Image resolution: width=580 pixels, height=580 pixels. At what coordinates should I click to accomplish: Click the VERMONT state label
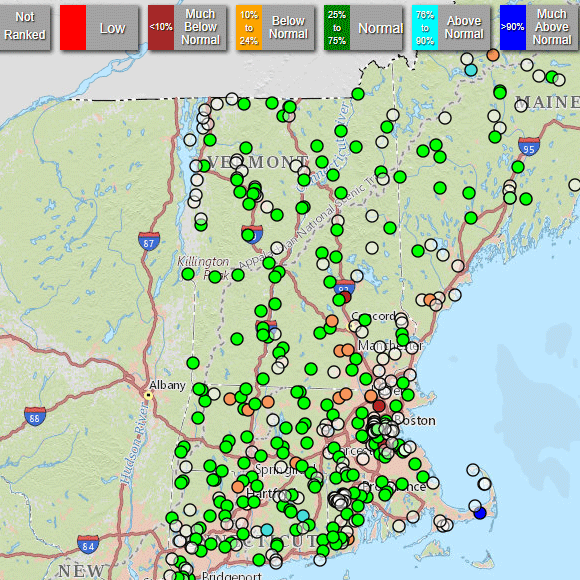(258, 162)
